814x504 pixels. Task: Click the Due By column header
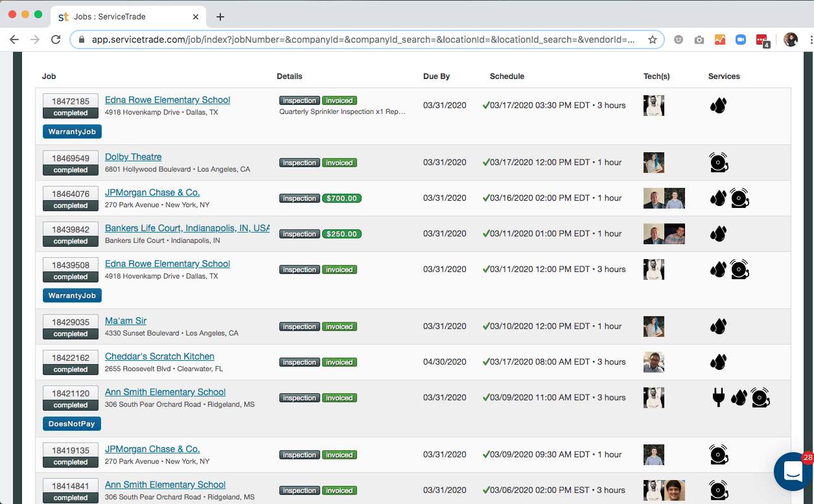pyautogui.click(x=436, y=76)
